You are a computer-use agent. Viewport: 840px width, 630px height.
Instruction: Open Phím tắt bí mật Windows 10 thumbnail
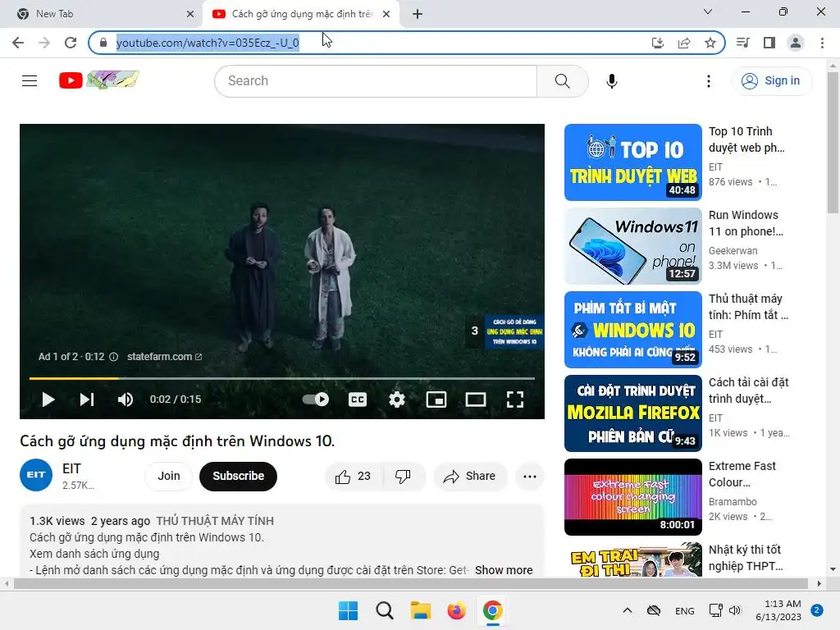[632, 330]
